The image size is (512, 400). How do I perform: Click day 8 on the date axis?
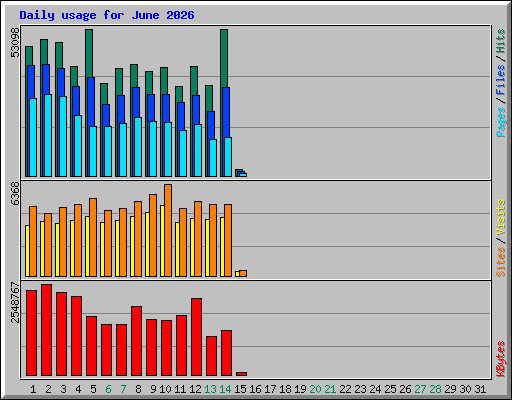point(138,389)
